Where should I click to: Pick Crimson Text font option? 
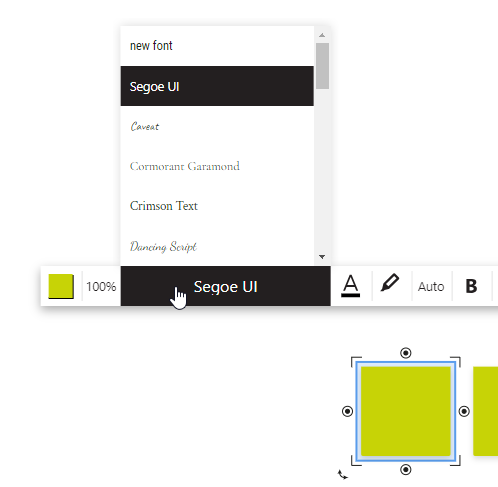click(217, 206)
